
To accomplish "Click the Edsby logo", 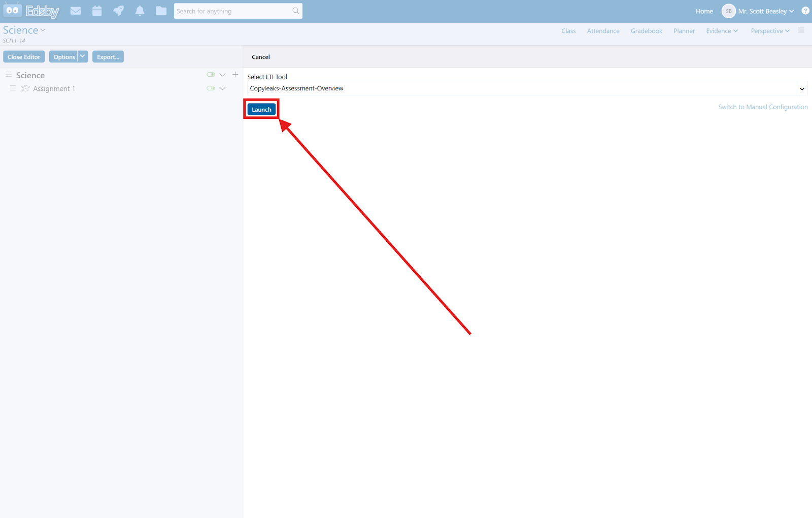I will click(31, 11).
